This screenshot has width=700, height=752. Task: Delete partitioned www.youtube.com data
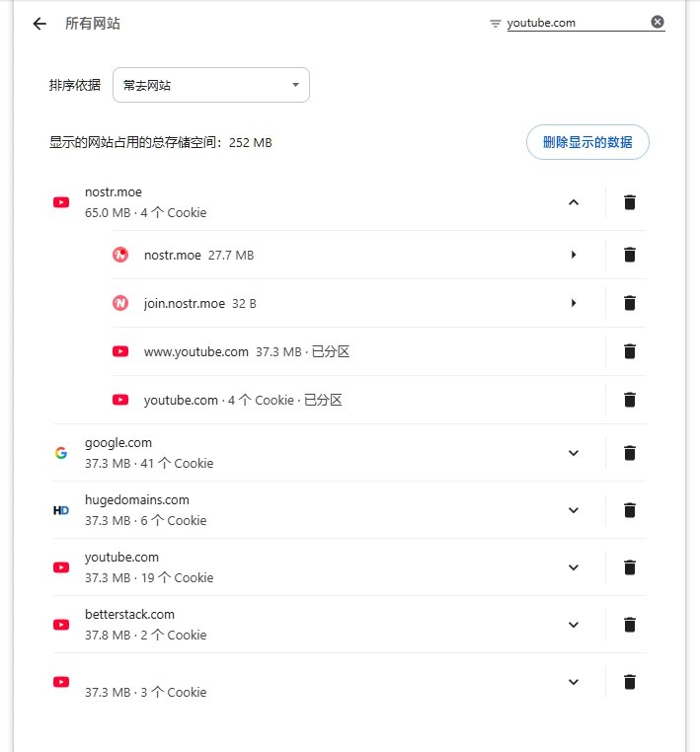pyautogui.click(x=630, y=351)
